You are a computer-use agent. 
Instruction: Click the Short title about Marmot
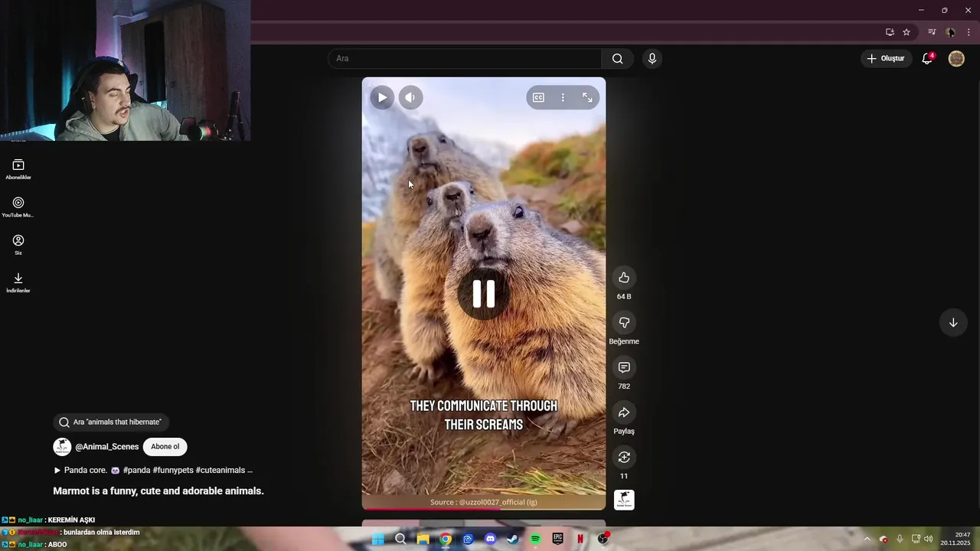[158, 491]
